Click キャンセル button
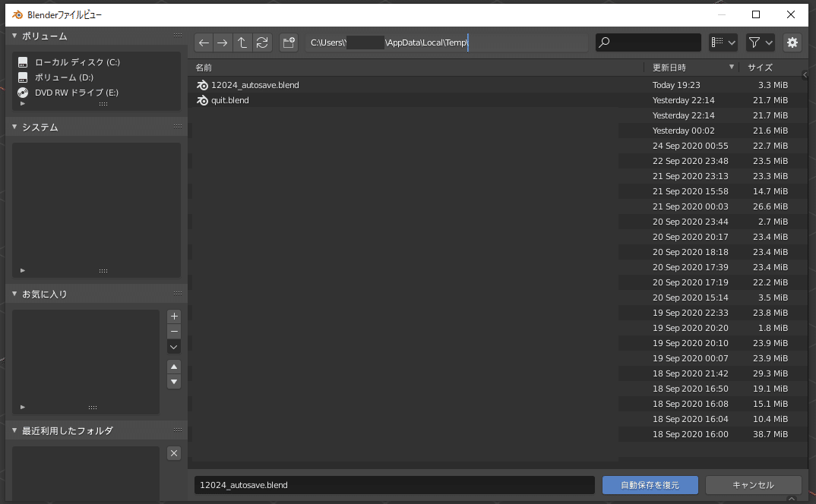This screenshot has height=504, width=816. click(753, 485)
